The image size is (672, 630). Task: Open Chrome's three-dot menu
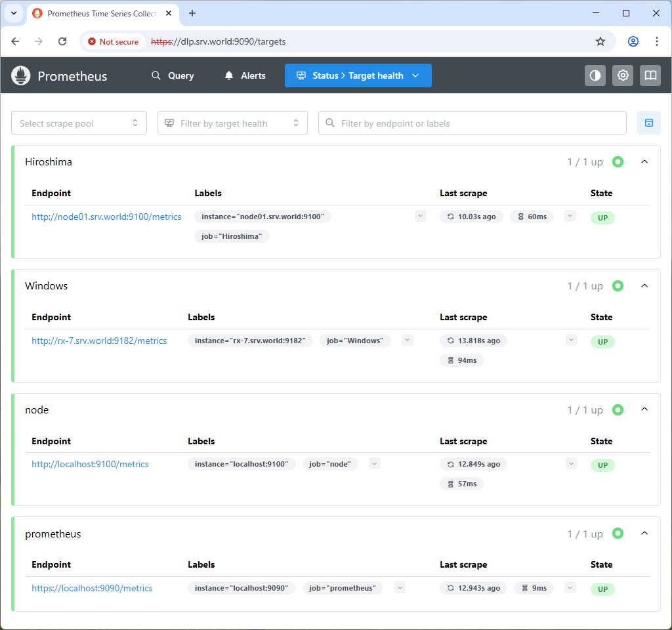656,41
